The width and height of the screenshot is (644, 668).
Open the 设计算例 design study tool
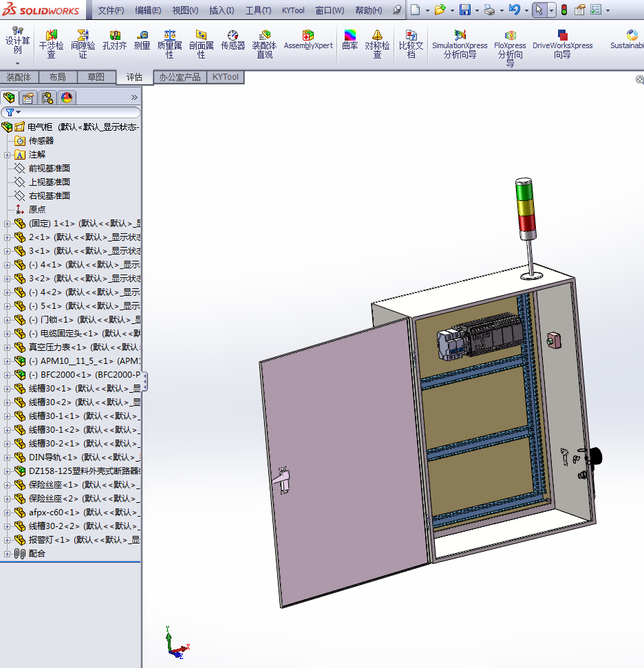coord(17,41)
